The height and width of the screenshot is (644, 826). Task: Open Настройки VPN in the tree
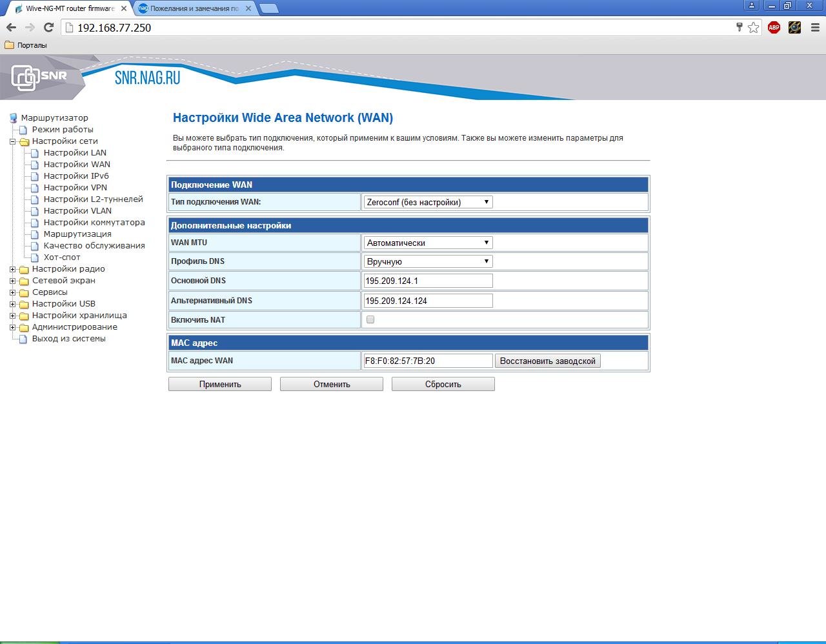tap(76, 188)
